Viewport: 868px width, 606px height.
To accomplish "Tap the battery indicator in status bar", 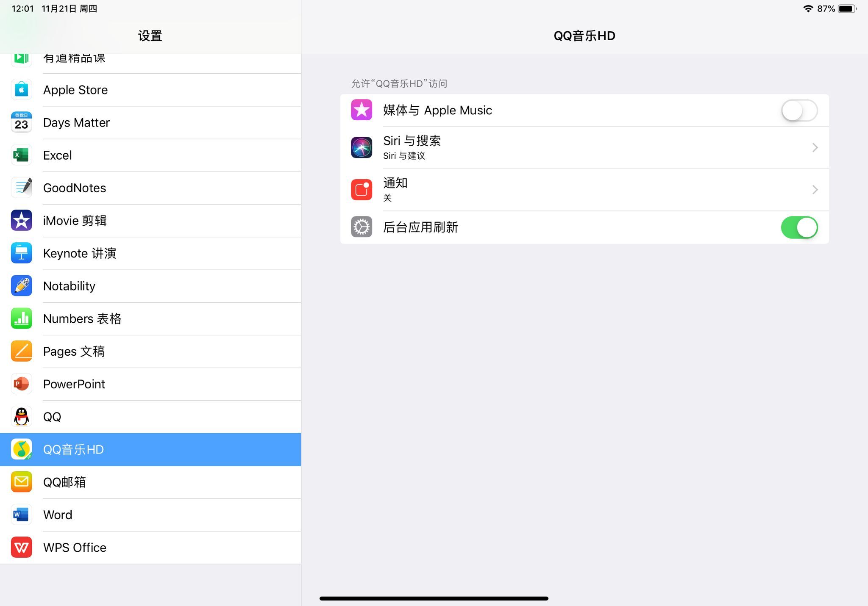I will pyautogui.click(x=847, y=8).
